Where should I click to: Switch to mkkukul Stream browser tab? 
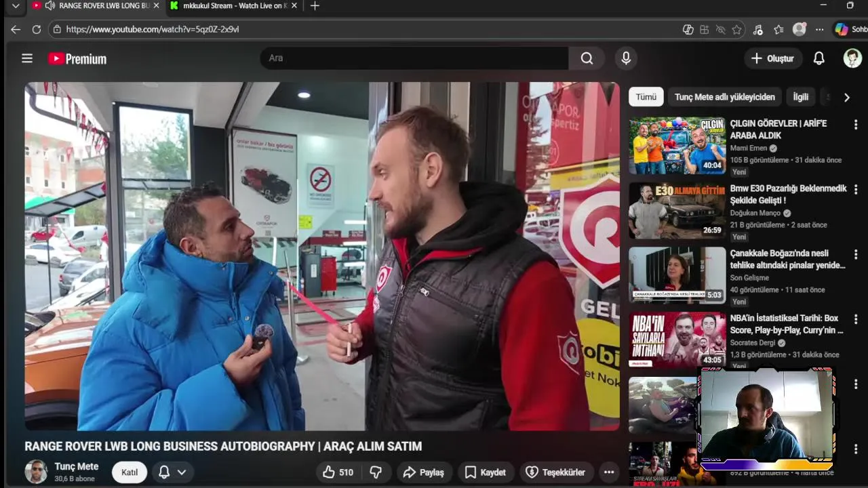click(235, 5)
